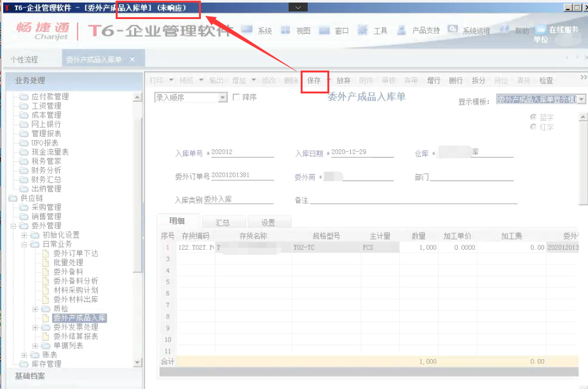Open the 基础档案 panel section
This screenshot has width=588, height=389.
30,376
